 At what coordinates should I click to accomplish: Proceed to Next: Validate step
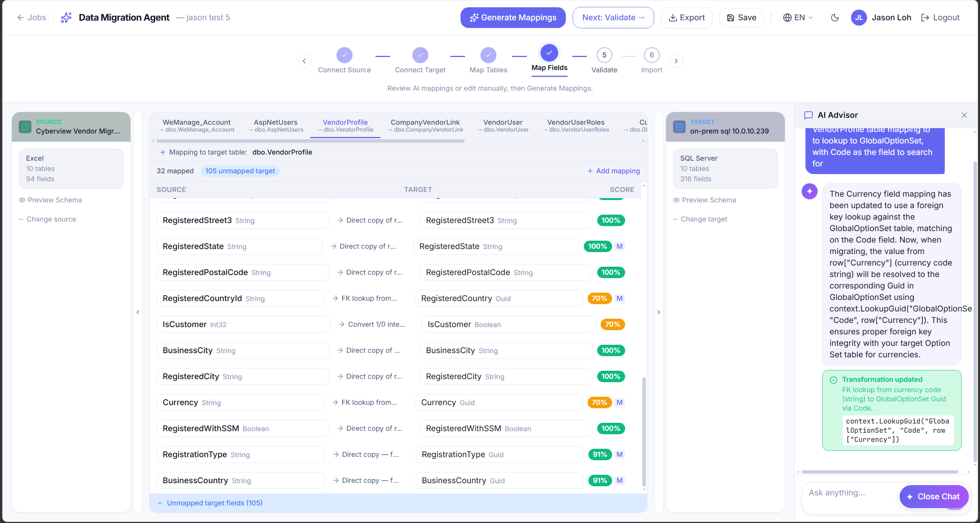(613, 18)
